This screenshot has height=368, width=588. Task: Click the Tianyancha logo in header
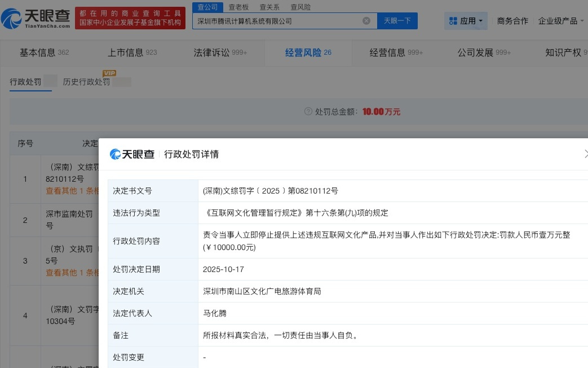36,19
